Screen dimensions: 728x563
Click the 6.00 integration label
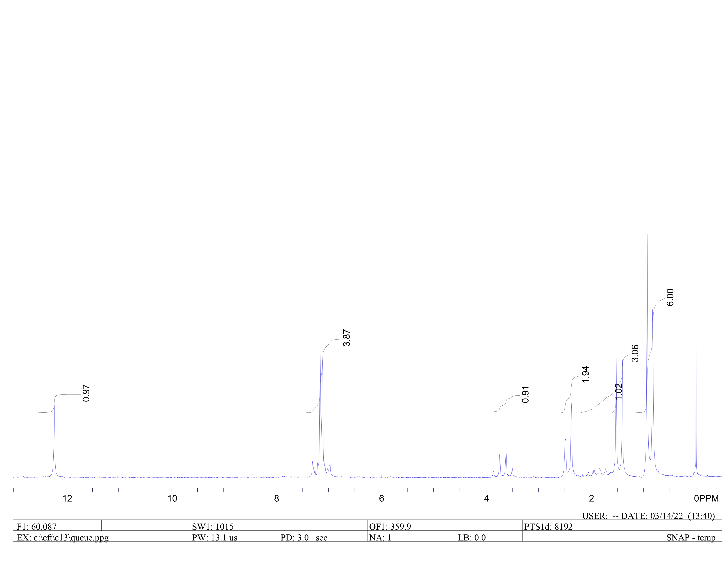670,298
